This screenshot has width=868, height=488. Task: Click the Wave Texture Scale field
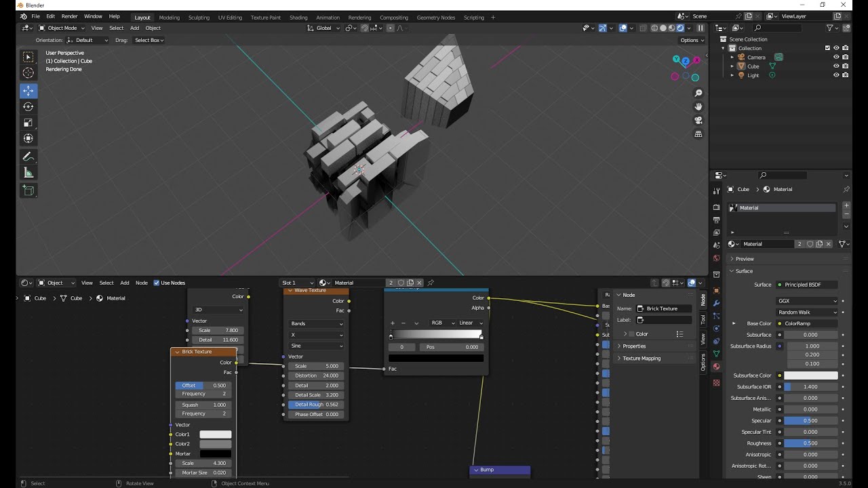tap(317, 366)
